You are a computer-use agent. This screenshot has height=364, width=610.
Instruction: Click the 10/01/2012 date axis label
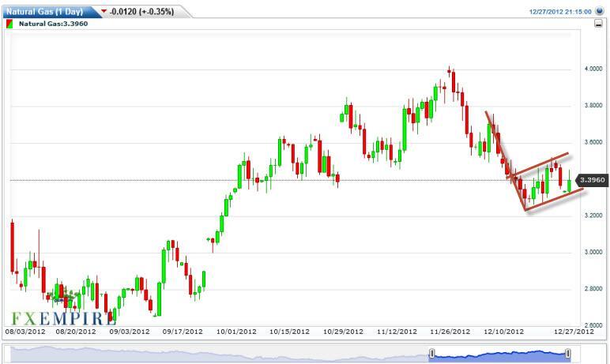click(x=235, y=332)
